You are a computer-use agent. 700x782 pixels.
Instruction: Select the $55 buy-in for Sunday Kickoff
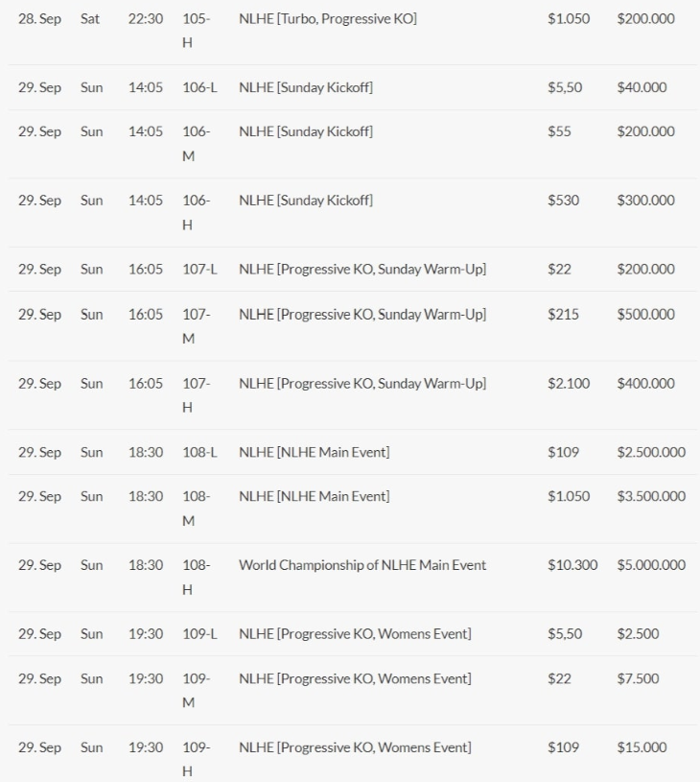click(x=559, y=131)
